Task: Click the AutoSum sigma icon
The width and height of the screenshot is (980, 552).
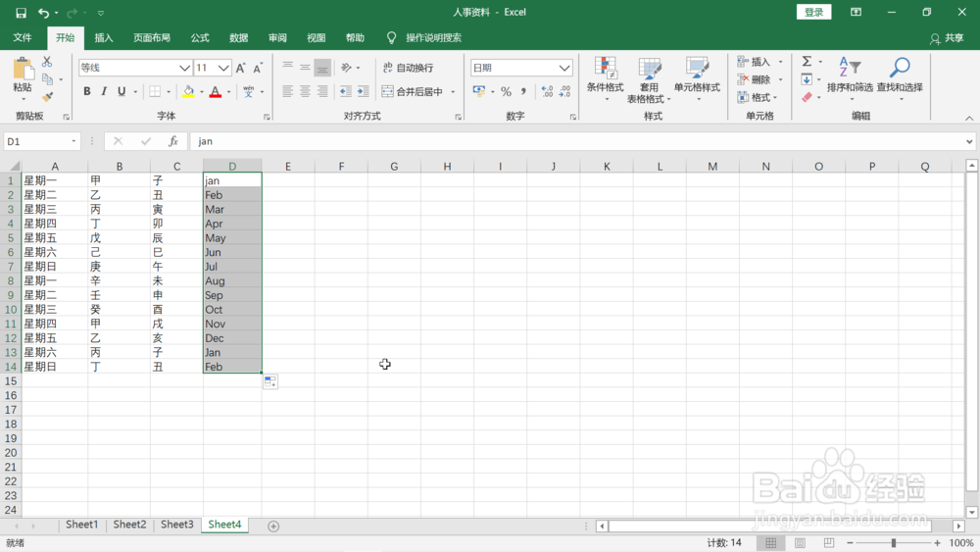Action: [807, 61]
